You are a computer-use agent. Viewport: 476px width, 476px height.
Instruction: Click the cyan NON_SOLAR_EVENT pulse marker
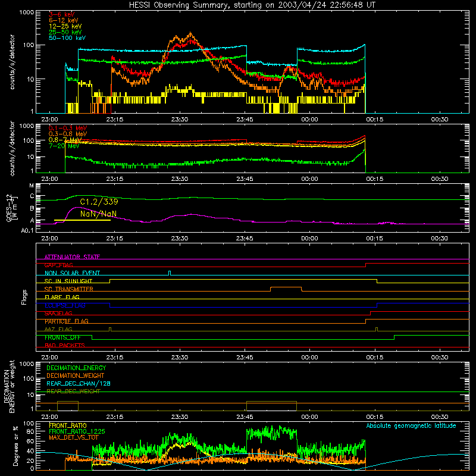click(170, 273)
